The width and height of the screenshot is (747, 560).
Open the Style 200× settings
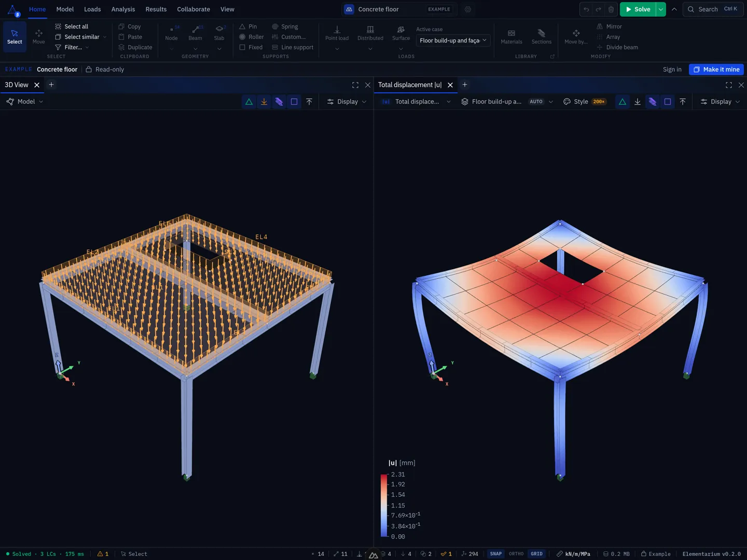pyautogui.click(x=585, y=102)
